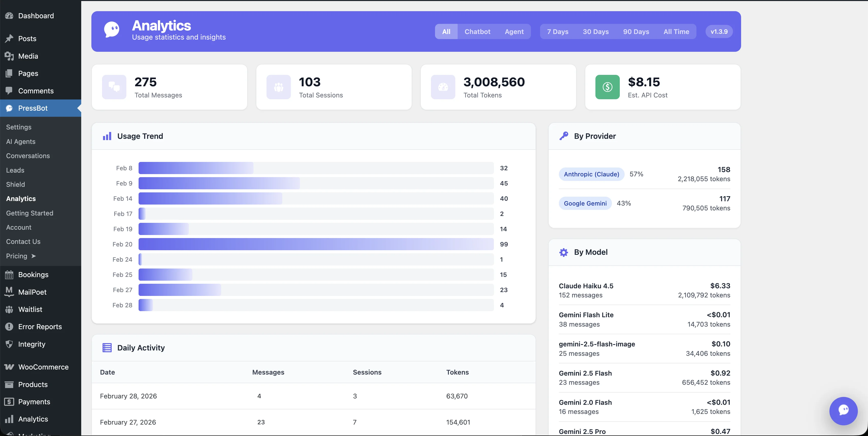Expand the Pricing menu item
868x436 pixels.
point(16,256)
